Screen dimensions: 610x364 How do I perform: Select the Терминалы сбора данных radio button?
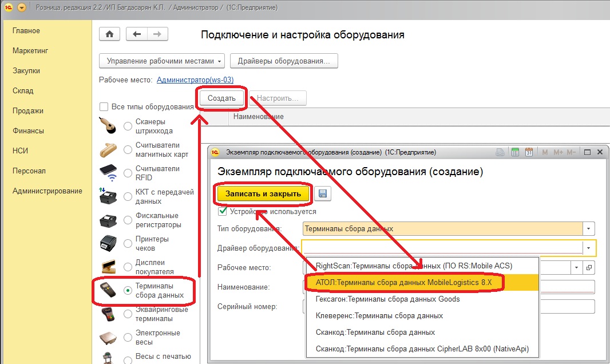coord(128,291)
